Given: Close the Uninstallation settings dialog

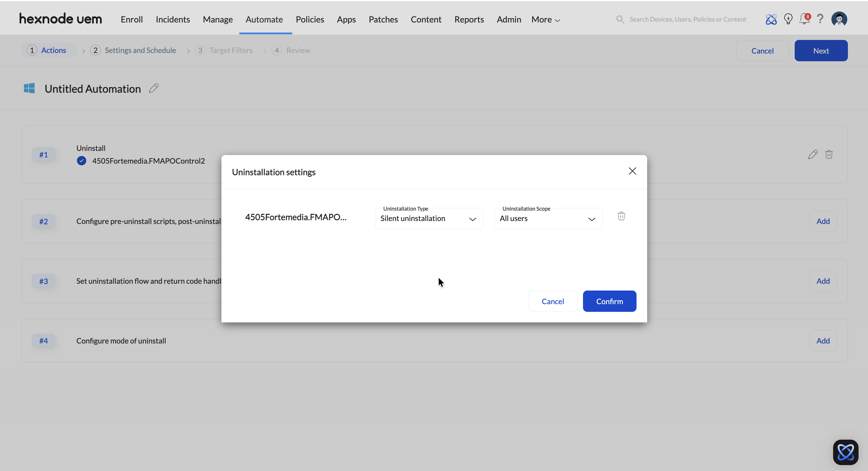Looking at the screenshot, I should point(632,171).
